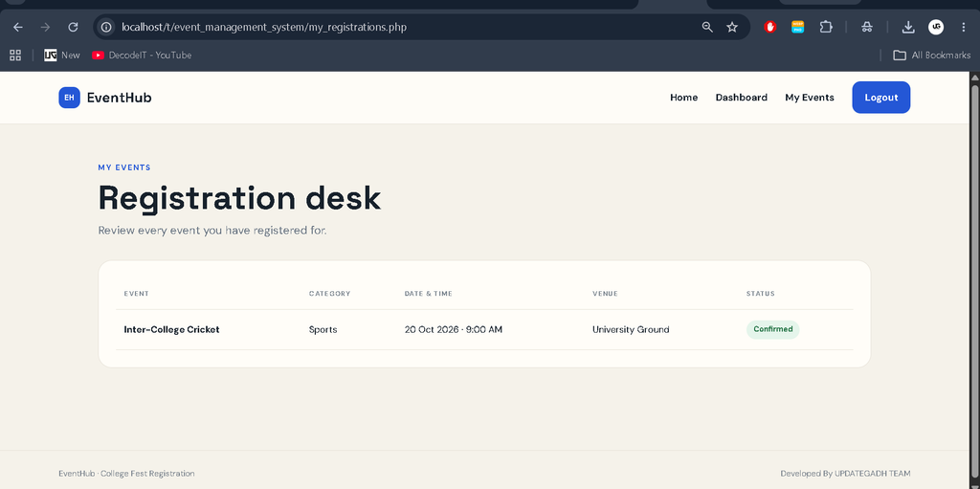Select the Inter-College Cricket event name
The image size is (980, 489).
pyautogui.click(x=172, y=329)
